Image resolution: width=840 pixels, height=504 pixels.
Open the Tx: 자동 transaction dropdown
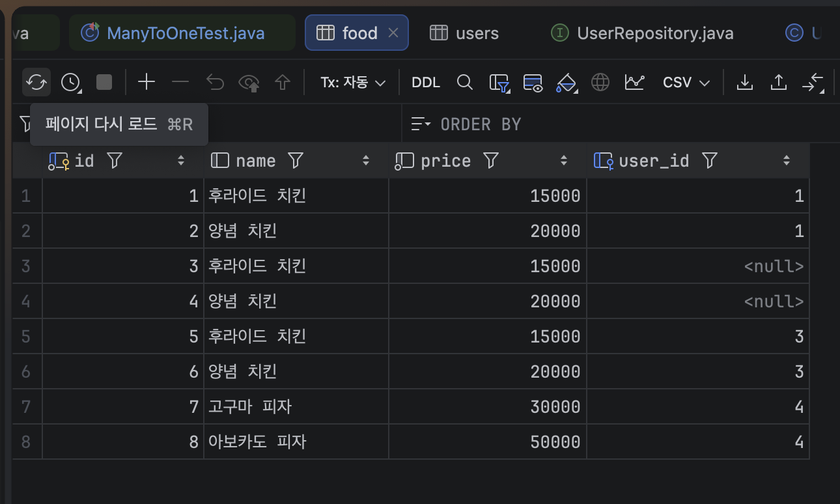tap(353, 83)
